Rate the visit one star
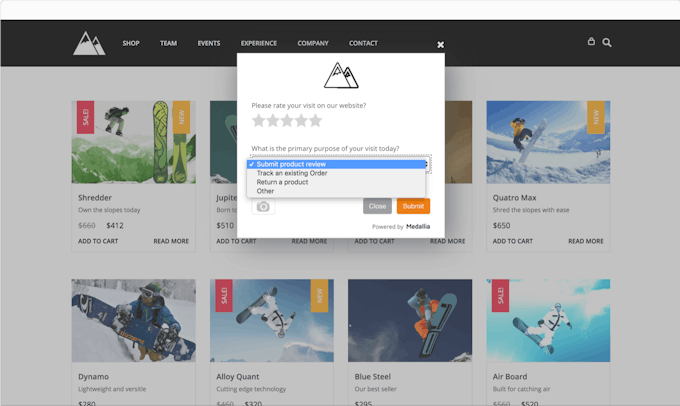This screenshot has height=406, width=680. [x=258, y=121]
